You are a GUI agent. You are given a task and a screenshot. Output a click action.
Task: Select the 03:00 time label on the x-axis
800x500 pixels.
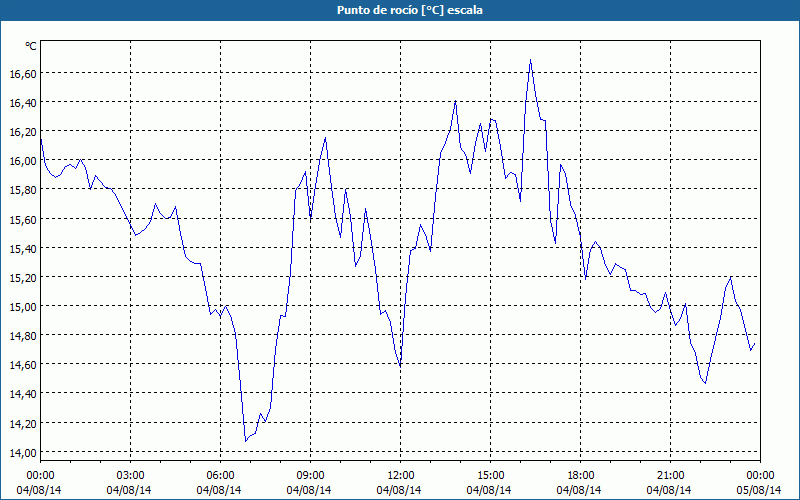[x=130, y=475]
